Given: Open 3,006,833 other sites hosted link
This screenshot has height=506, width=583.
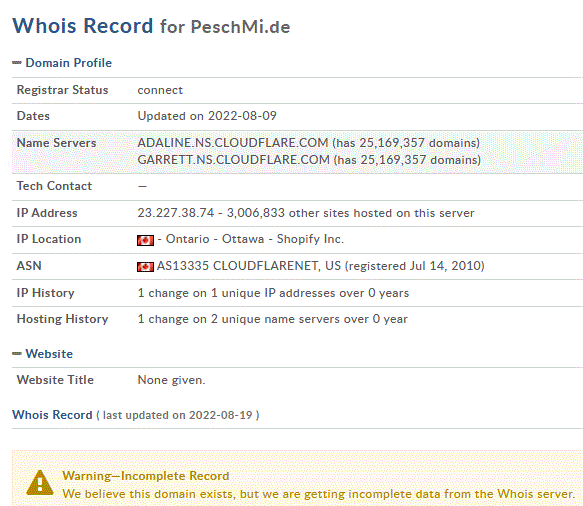Looking at the screenshot, I should pyautogui.click(x=350, y=213).
